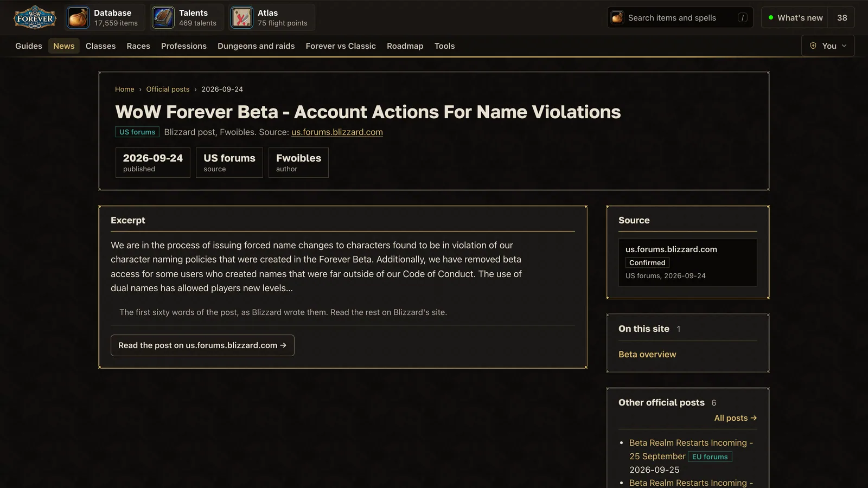Click the 2026-09-24 published card

(x=153, y=163)
